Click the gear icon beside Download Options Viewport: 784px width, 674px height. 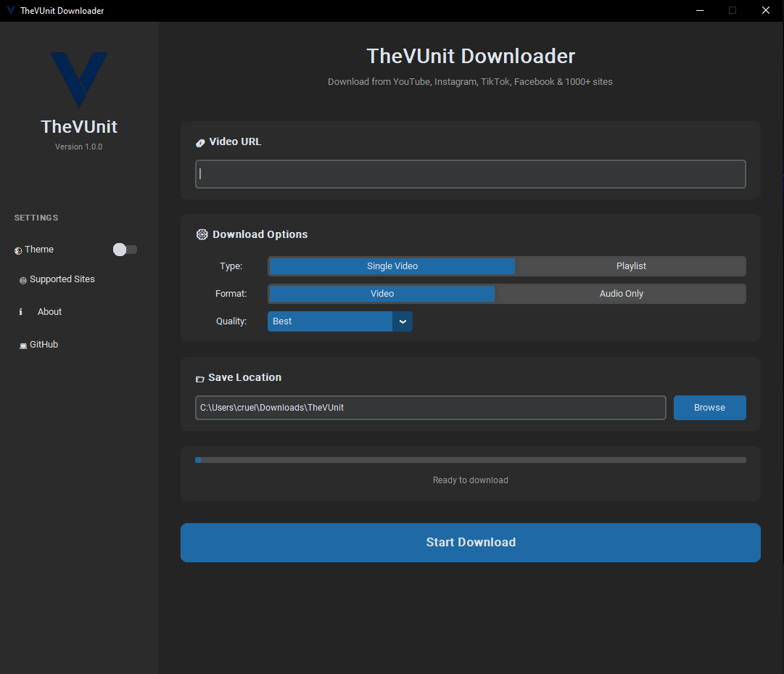(x=202, y=234)
